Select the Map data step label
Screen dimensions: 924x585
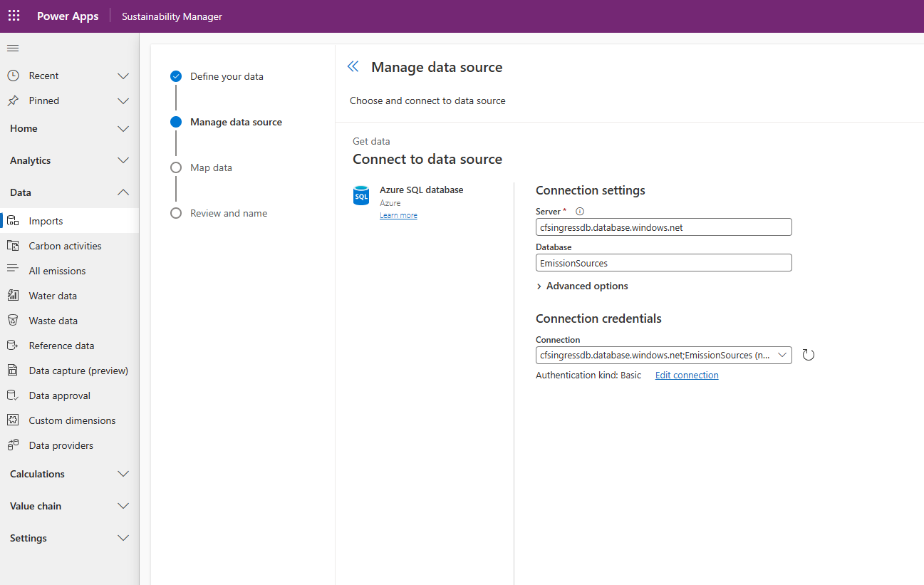[x=211, y=167]
